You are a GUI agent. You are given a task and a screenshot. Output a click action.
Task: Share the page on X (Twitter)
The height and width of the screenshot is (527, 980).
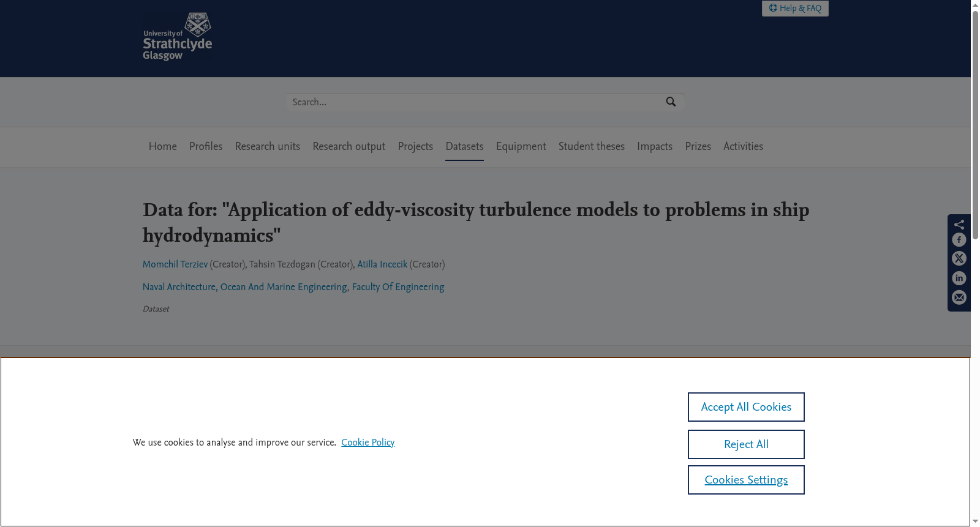tap(959, 259)
